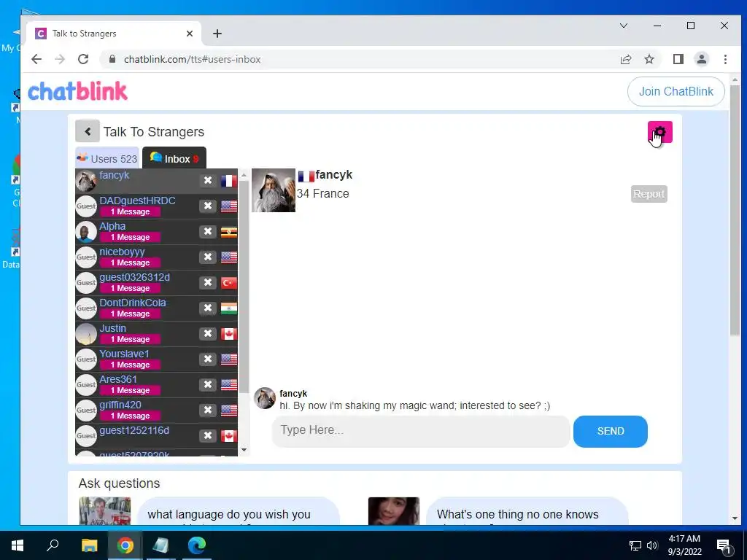This screenshot has height=560, width=747.
Task: Remove guest1252116d conversation with X icon
Action: [208, 436]
